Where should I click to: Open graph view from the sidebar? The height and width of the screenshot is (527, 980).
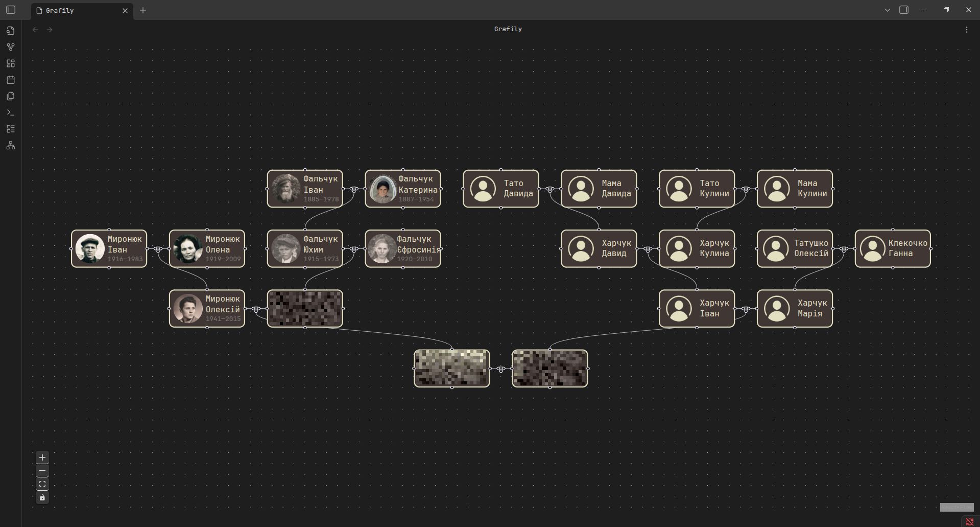click(10, 47)
